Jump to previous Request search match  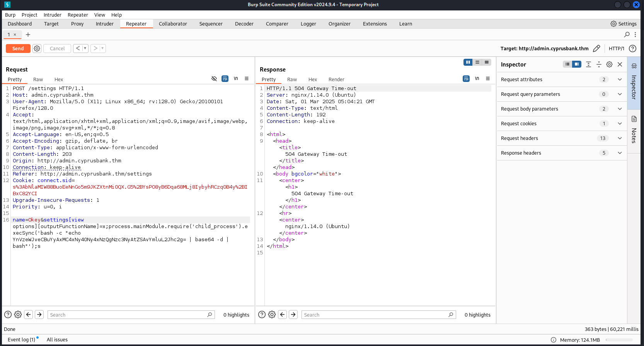pos(29,314)
